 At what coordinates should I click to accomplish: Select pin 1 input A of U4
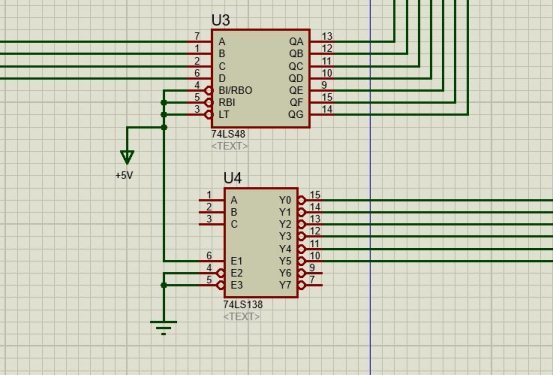pyautogui.click(x=212, y=200)
